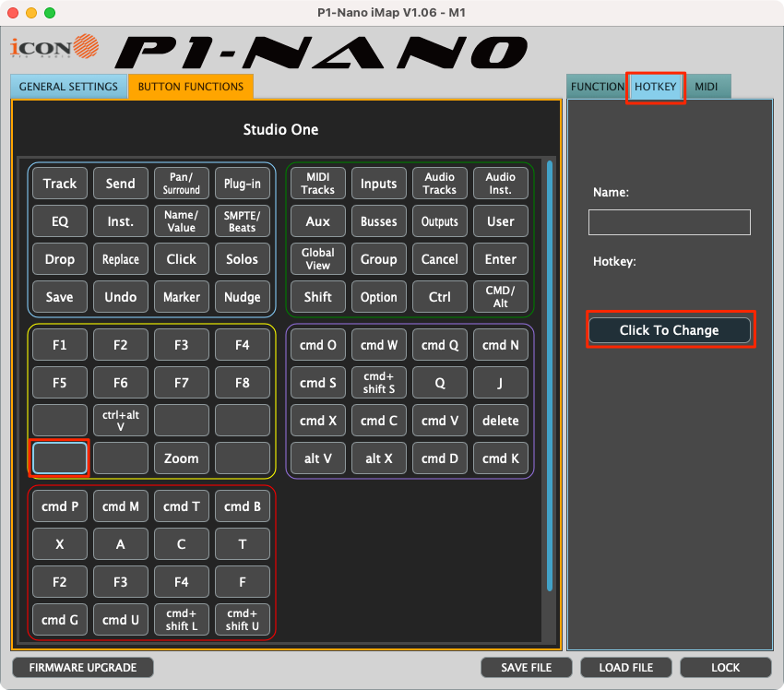Toggle the Lock button

(x=725, y=667)
